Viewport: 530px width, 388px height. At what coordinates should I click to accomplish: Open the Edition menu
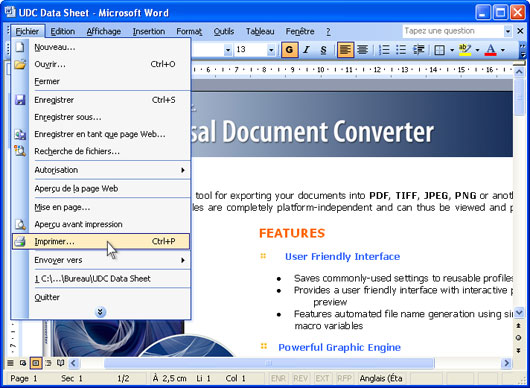(63, 31)
